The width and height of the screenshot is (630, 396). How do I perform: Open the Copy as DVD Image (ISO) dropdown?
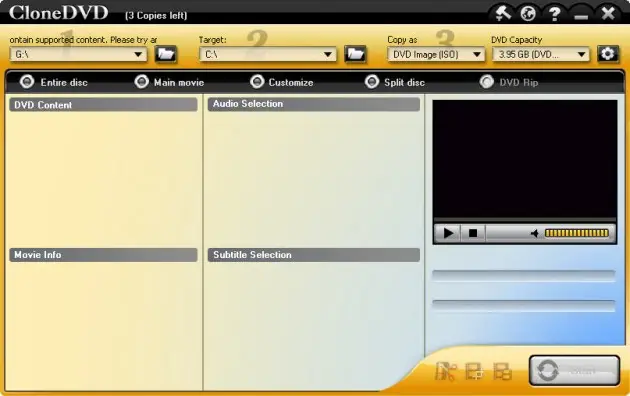pos(436,54)
